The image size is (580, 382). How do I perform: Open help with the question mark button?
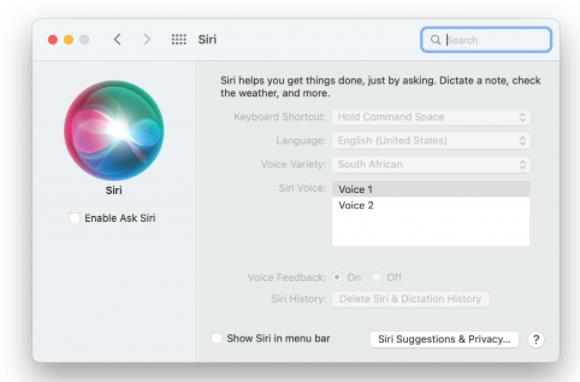536,339
